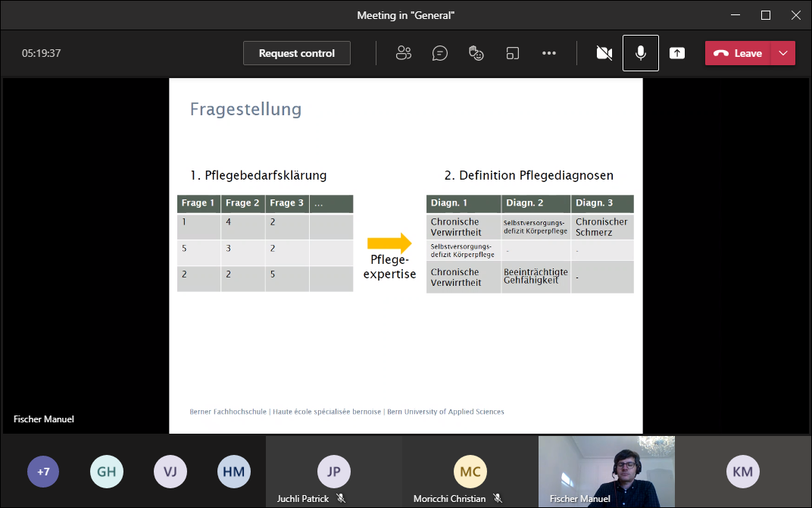This screenshot has height=508, width=812.
Task: Expand the Leave options dropdown arrow
Action: pyautogui.click(x=783, y=53)
